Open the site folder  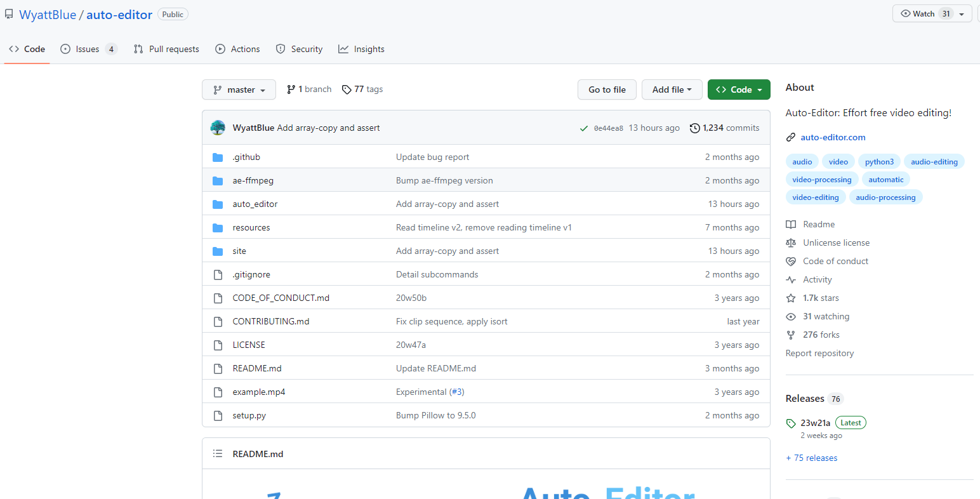click(239, 251)
